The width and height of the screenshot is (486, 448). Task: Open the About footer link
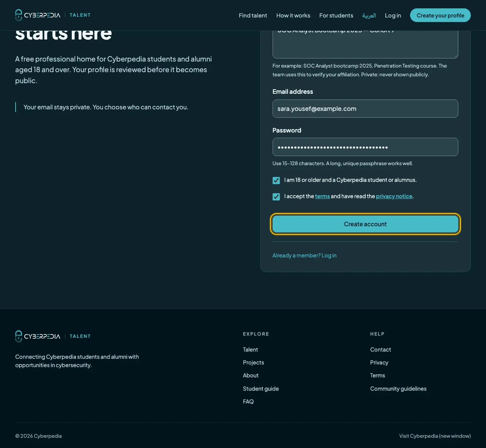(251, 375)
